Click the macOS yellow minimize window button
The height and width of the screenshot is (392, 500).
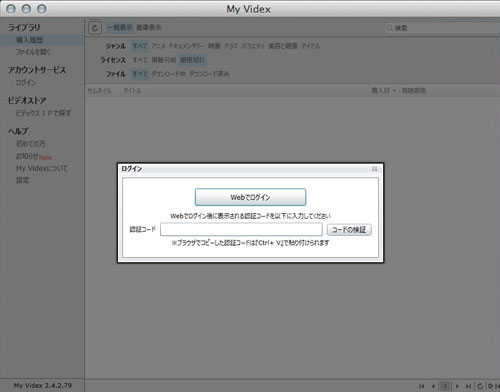coord(26,9)
